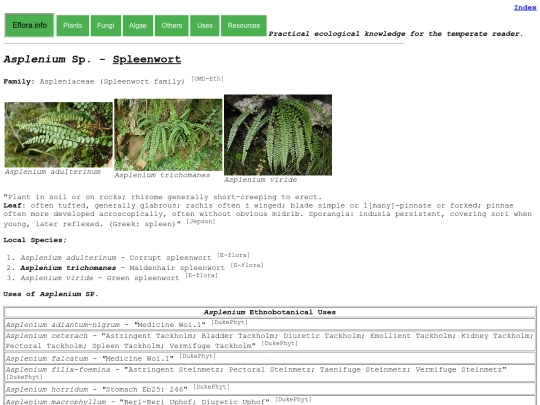Screen dimensions: 540x405
Task: View the Asplenium trichomanes photo
Action: tap(168, 135)
